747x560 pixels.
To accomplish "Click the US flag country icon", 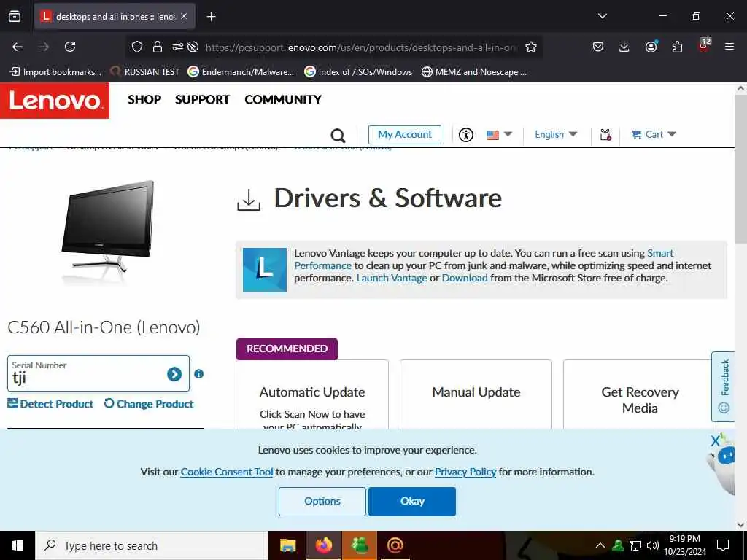I will tap(492, 135).
